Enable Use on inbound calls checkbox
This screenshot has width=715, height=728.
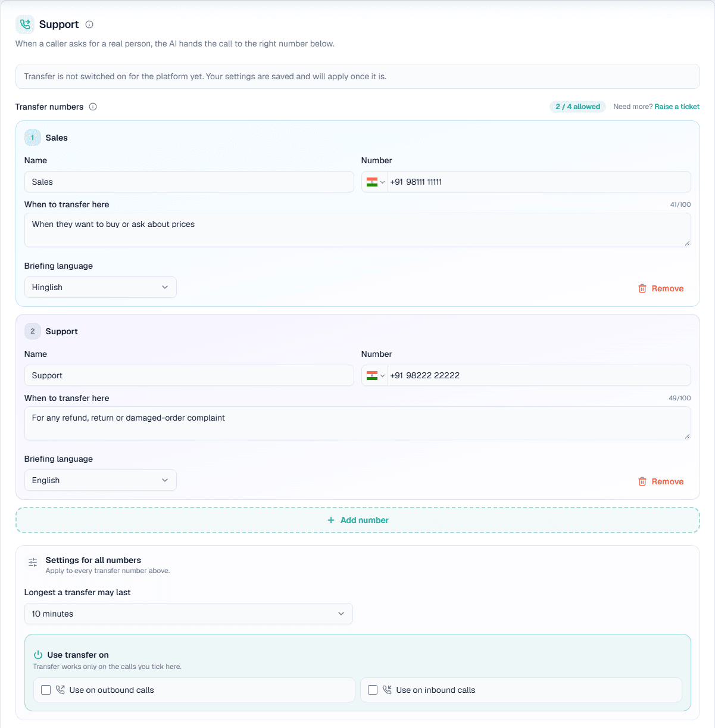click(373, 690)
